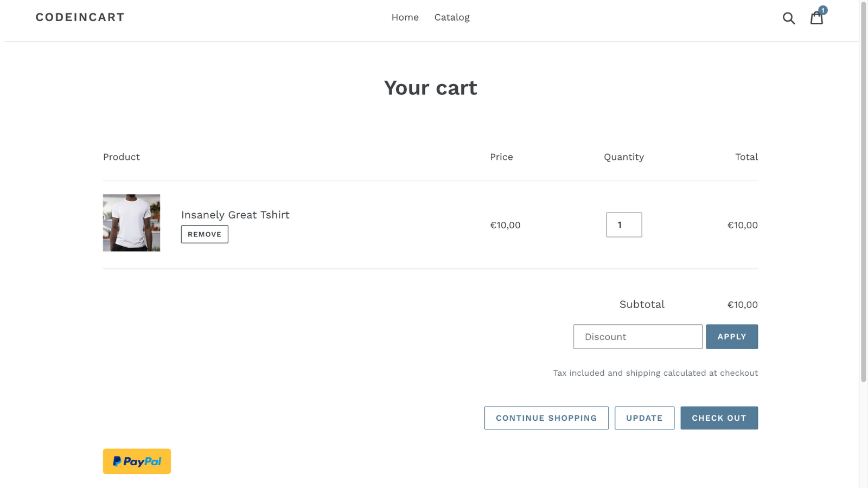Viewport: 868px width, 488px height.
Task: Remove the Insanely Great Tshirt from cart
Action: [x=204, y=234]
